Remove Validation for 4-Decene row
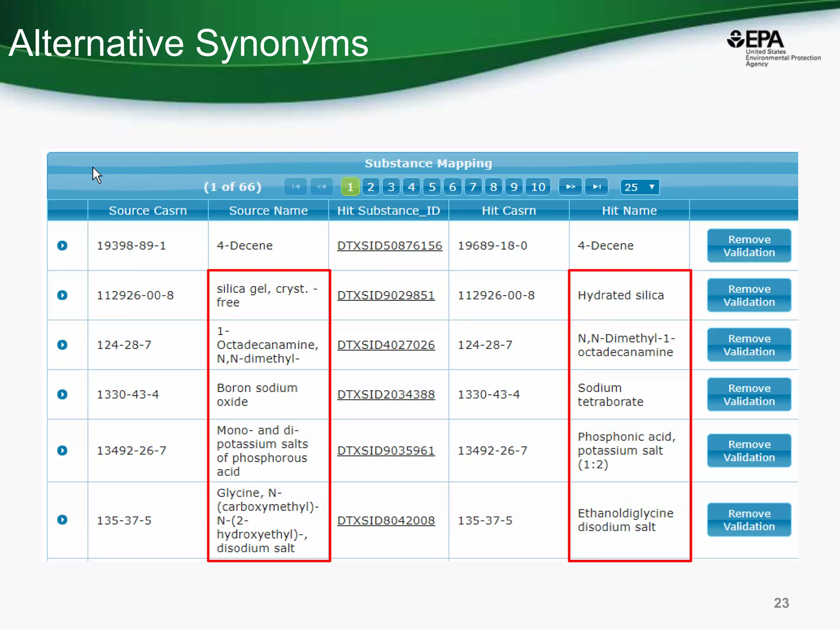 pos(749,246)
